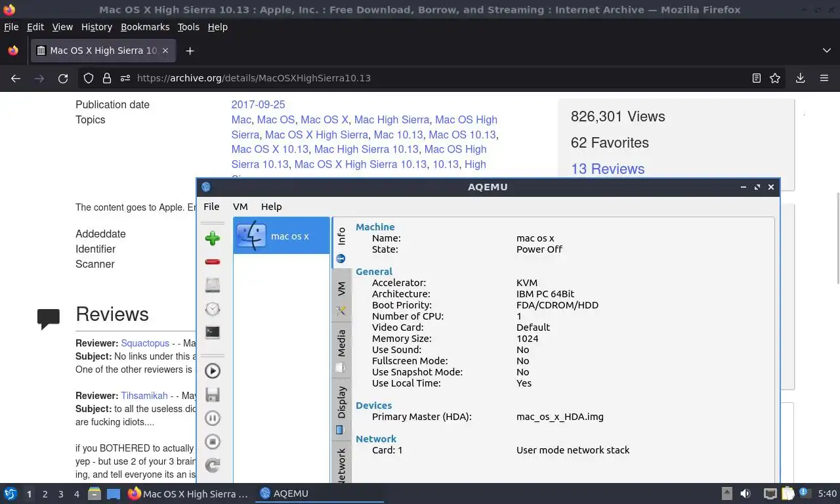Pause the virtual machine
Screen dimensions: 840x504
[x=212, y=418]
